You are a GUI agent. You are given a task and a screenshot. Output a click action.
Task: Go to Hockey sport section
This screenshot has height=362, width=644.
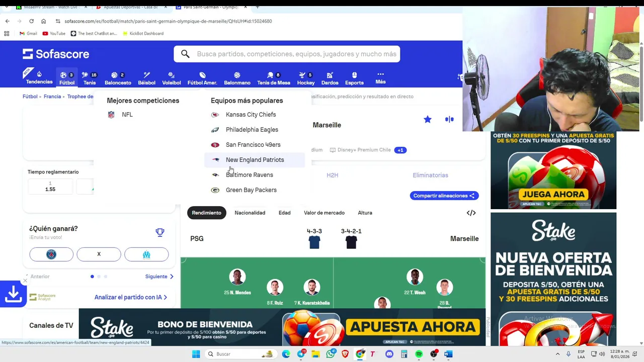point(306,78)
